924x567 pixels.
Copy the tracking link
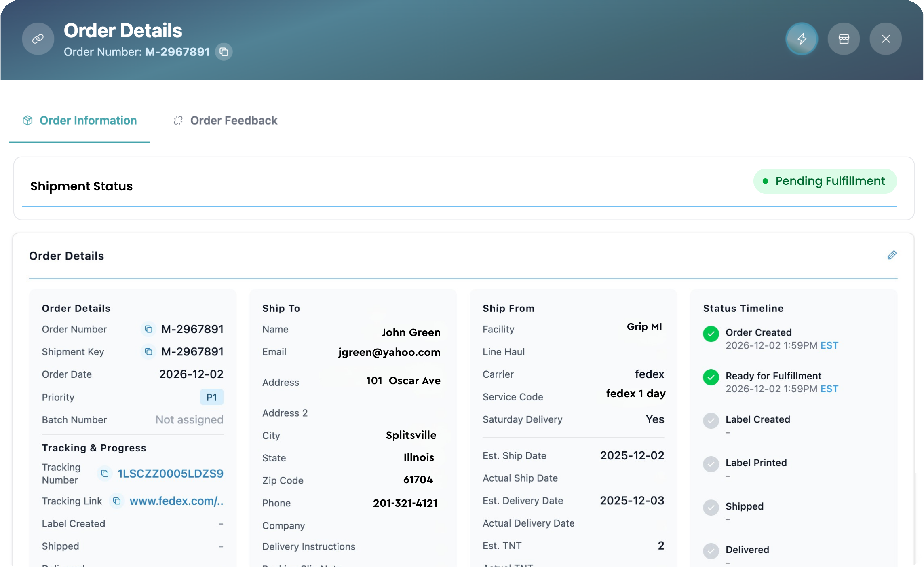pos(117,501)
